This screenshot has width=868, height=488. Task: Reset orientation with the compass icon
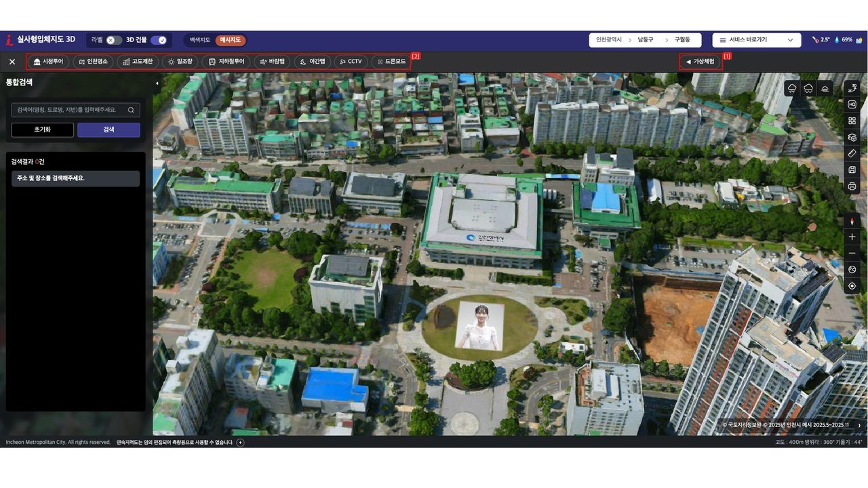pyautogui.click(x=852, y=221)
